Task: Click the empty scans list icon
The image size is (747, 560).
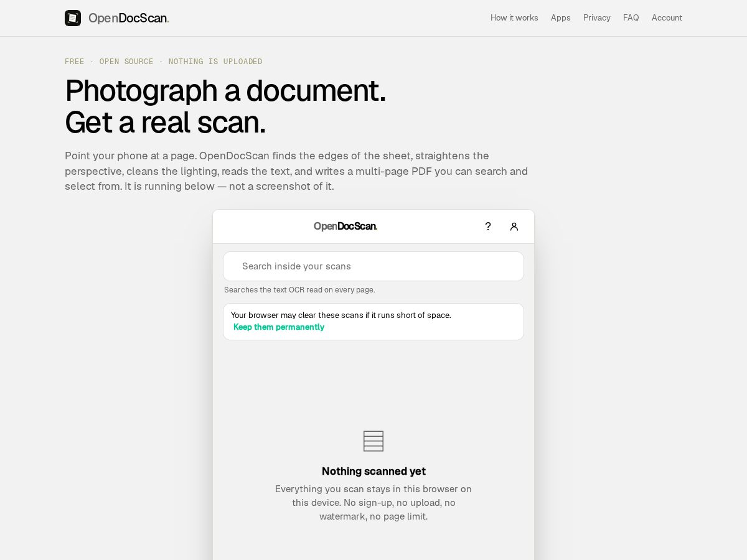Action: [x=374, y=441]
